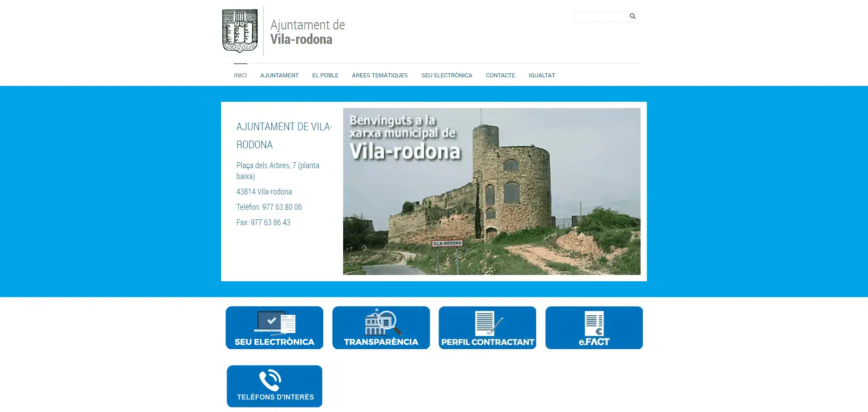Open the e.FACT invoicing tile
This screenshot has height=412, width=868.
pos(594,327)
